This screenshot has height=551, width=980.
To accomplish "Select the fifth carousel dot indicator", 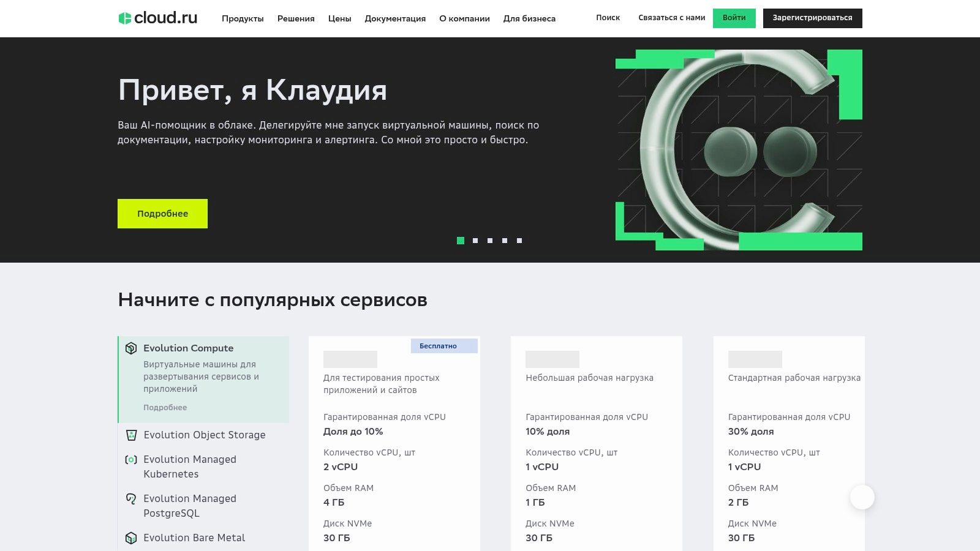I will pos(519,241).
